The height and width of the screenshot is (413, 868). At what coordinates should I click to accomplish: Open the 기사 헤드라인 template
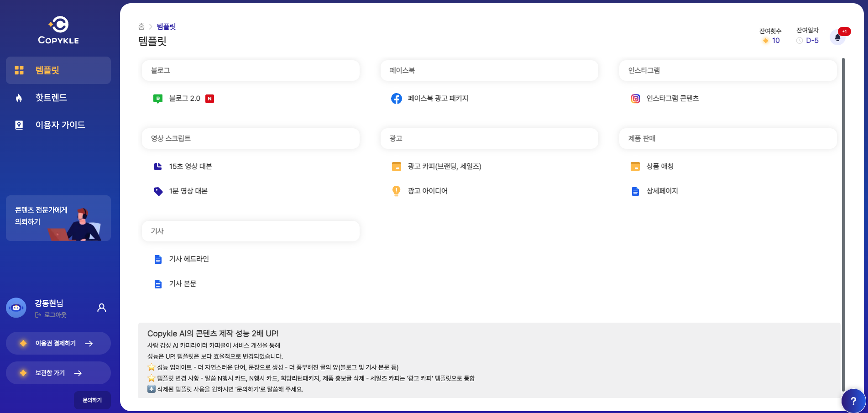(188, 259)
